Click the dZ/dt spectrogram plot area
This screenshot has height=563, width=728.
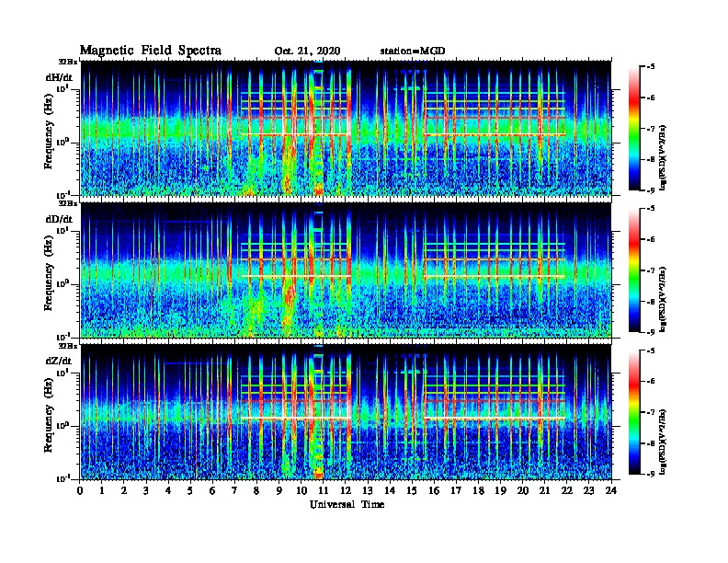346,412
